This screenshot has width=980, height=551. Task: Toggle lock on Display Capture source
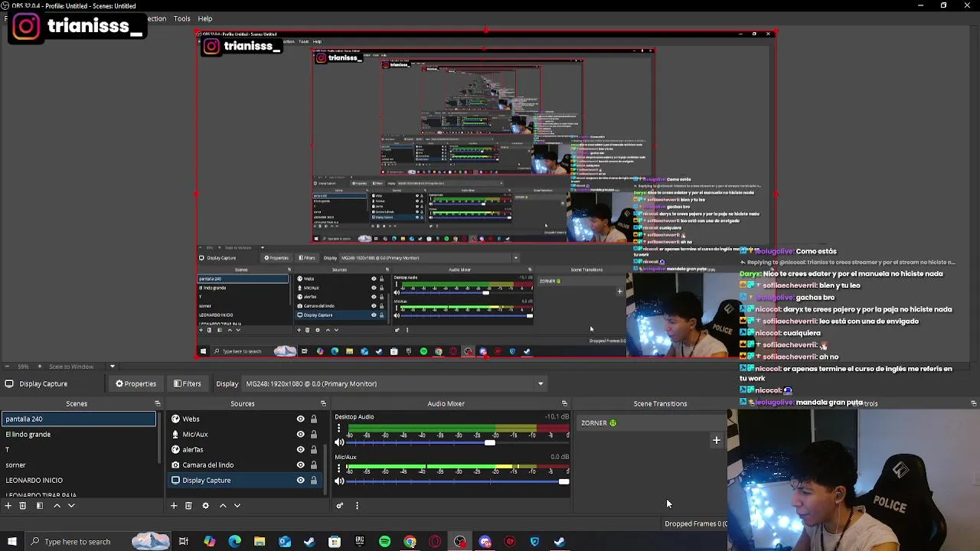313,480
